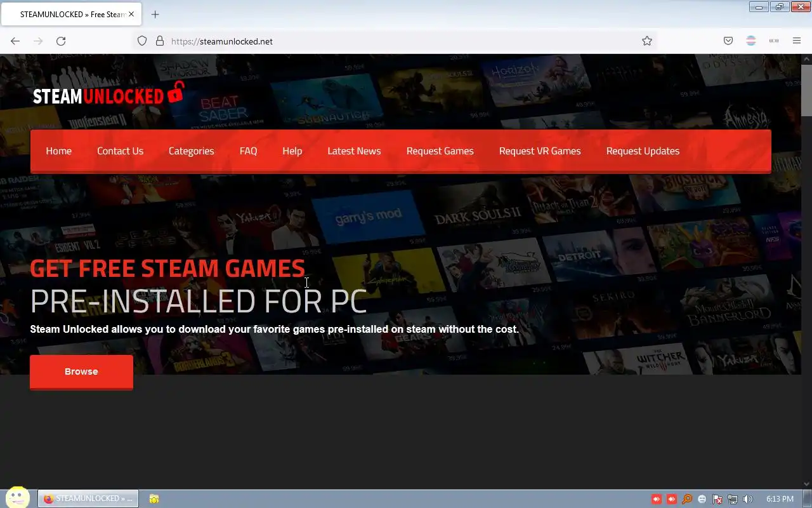Click the 6:13 PM taskbar clock
Screen dimensions: 812x508
780,499
